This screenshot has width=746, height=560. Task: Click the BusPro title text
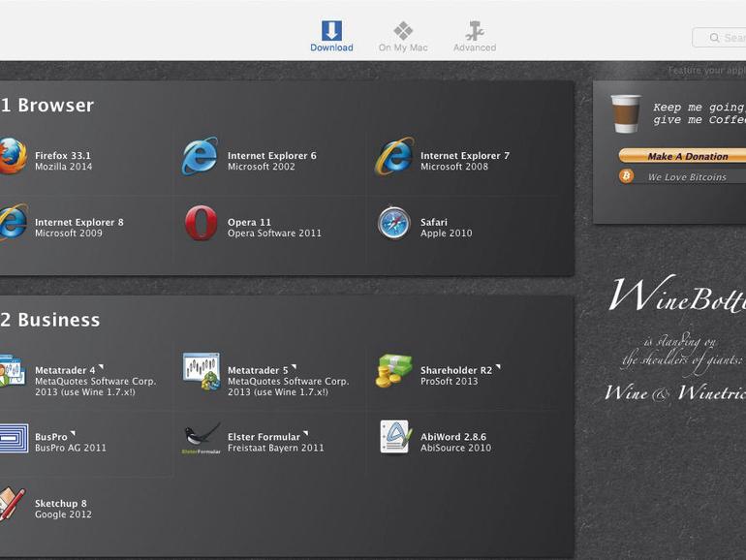(x=51, y=437)
